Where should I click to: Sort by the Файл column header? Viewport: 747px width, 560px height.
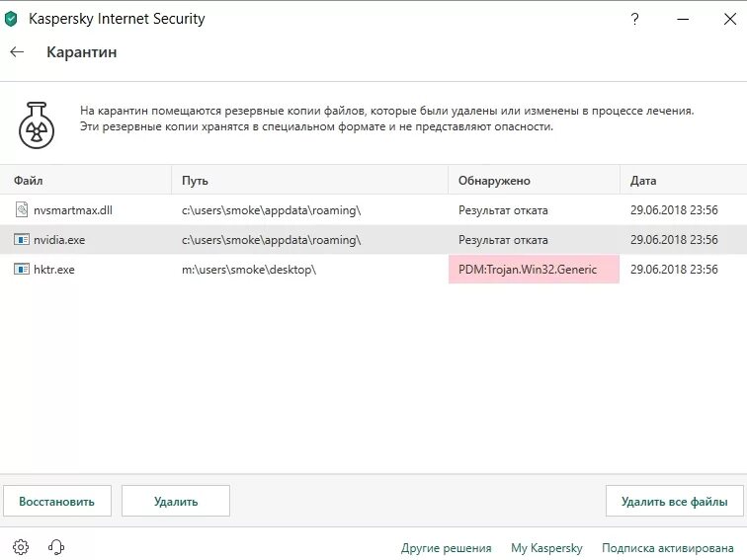29,181
